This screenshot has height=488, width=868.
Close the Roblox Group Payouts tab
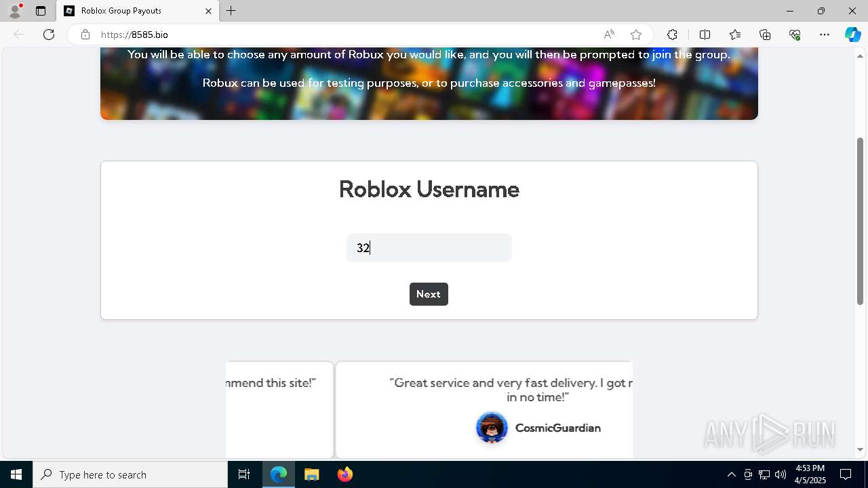(x=208, y=11)
